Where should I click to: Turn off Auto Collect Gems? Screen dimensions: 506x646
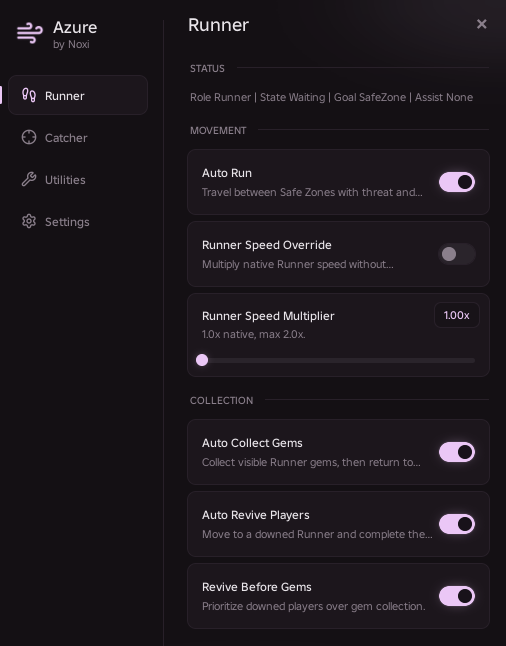tap(457, 452)
